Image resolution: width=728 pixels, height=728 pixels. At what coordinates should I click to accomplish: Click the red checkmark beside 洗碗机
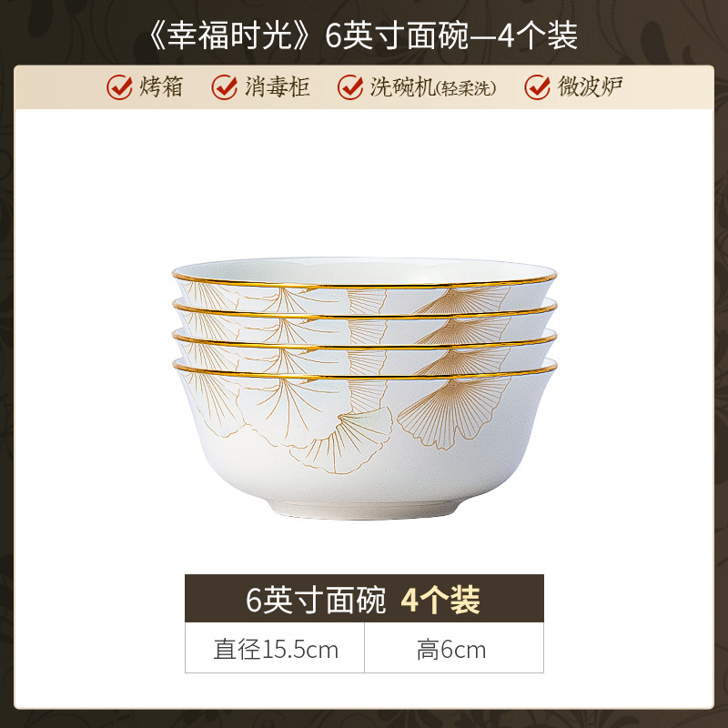click(350, 86)
